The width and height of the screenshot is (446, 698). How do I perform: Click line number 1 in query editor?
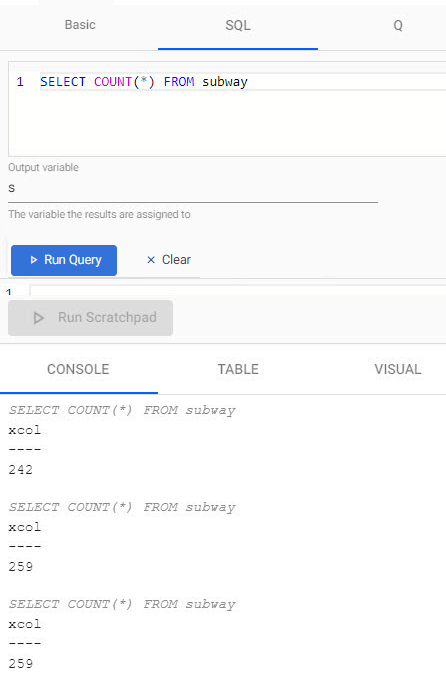coord(20,82)
